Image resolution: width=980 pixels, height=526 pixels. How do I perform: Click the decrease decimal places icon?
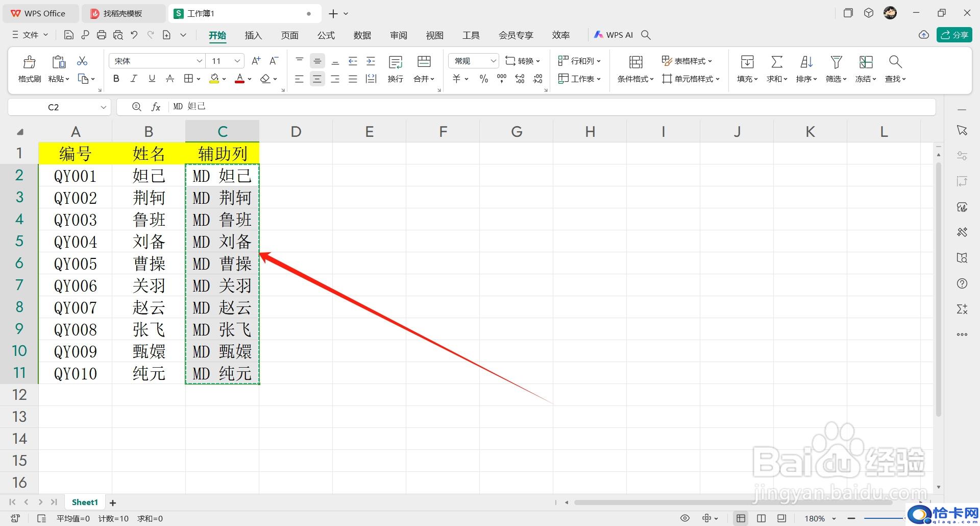point(537,79)
